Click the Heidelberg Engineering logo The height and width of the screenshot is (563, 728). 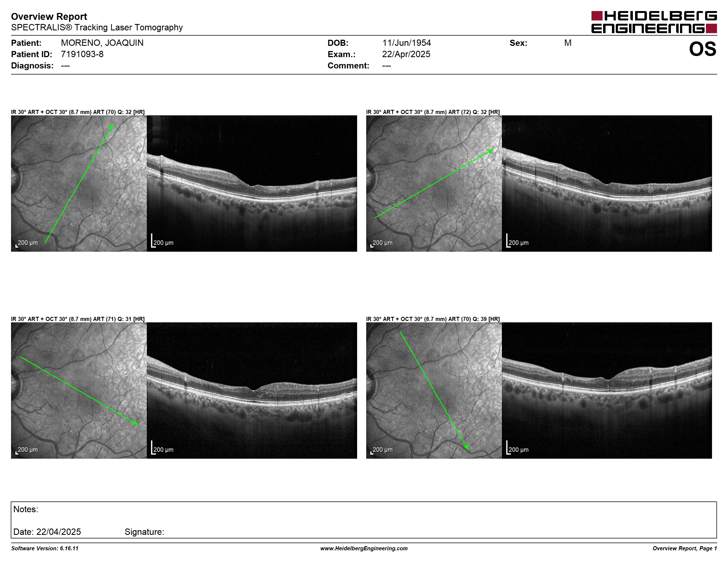pos(654,22)
